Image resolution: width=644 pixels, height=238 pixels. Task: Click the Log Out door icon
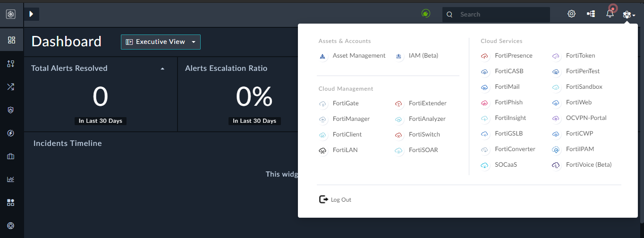pos(323,199)
